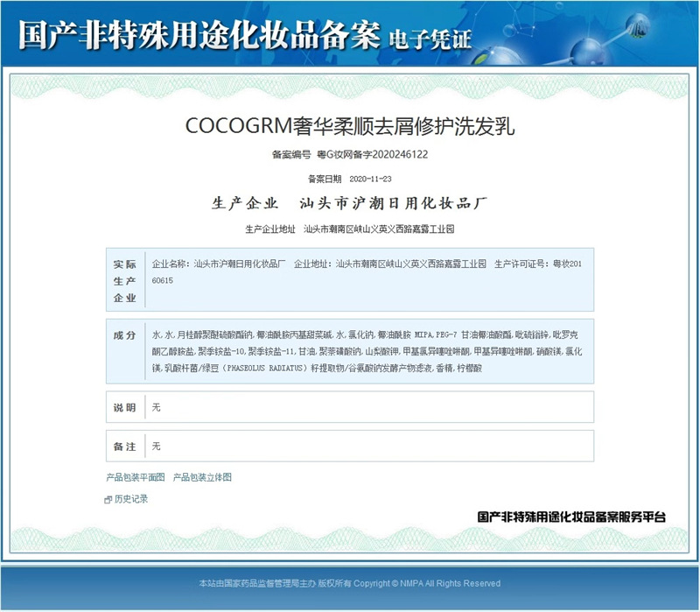Click the NMPA copyright notice at page bottom
Image resolution: width=700 pixels, height=612 pixels.
[x=350, y=583]
